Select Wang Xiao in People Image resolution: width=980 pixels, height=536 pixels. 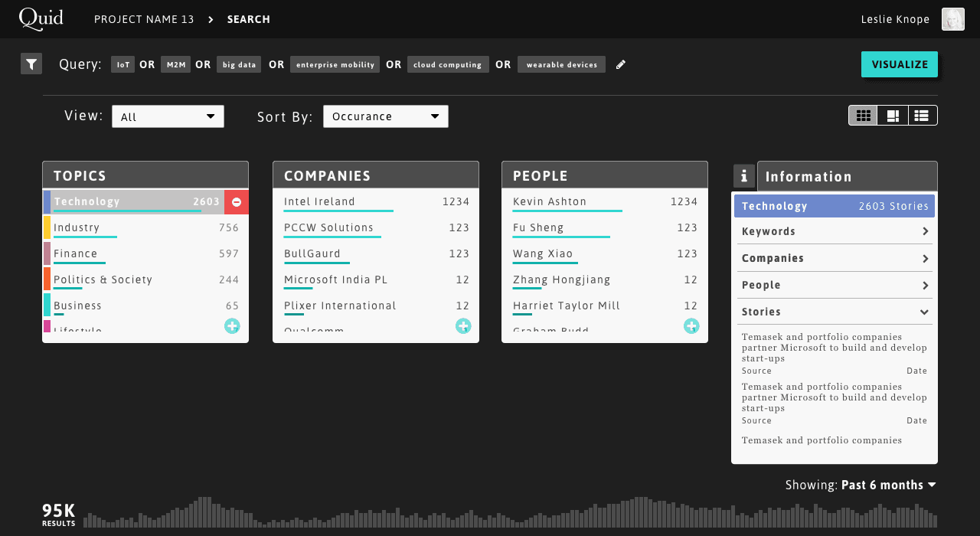click(x=605, y=254)
